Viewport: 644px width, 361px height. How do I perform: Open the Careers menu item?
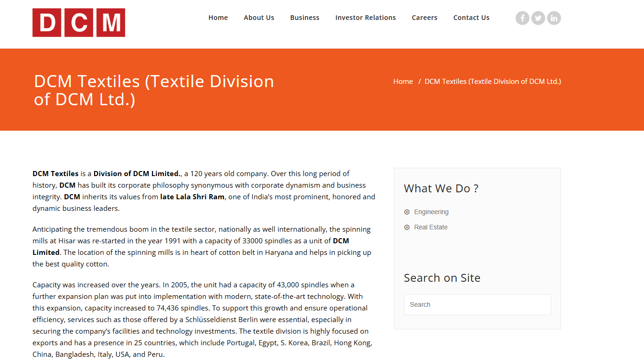click(x=424, y=18)
